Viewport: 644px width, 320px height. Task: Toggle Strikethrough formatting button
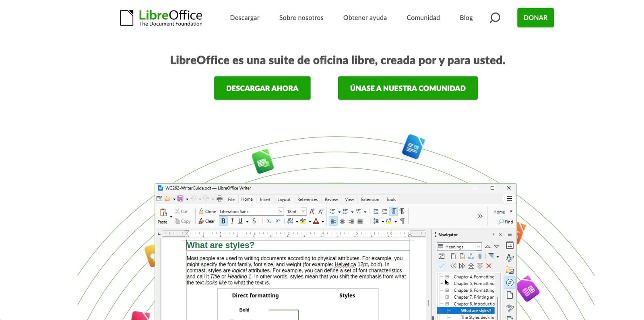coord(254,221)
